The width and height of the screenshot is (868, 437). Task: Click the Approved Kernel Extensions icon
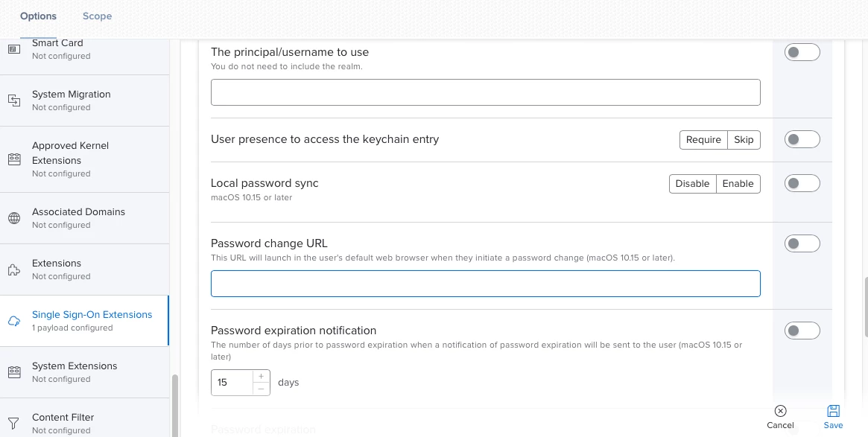click(x=13, y=159)
